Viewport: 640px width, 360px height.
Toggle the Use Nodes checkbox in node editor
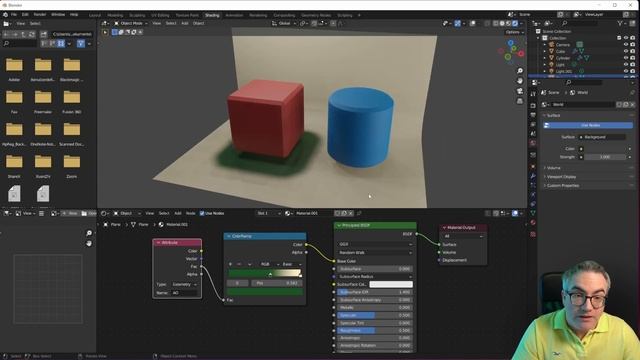tap(202, 213)
